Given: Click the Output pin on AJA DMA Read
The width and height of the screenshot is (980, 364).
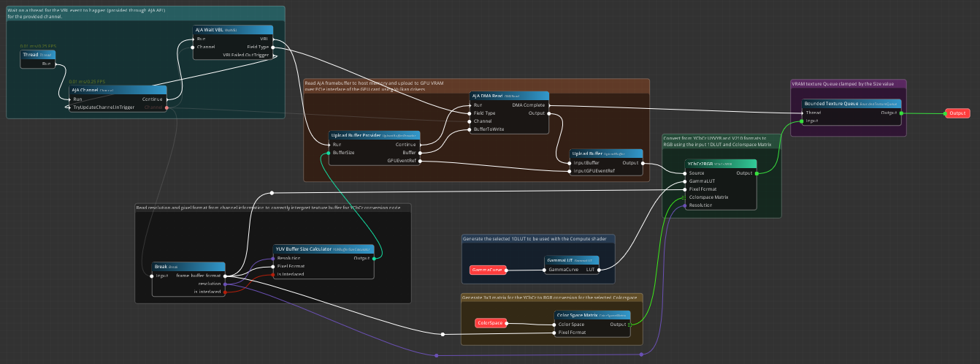Looking at the screenshot, I should click(549, 113).
